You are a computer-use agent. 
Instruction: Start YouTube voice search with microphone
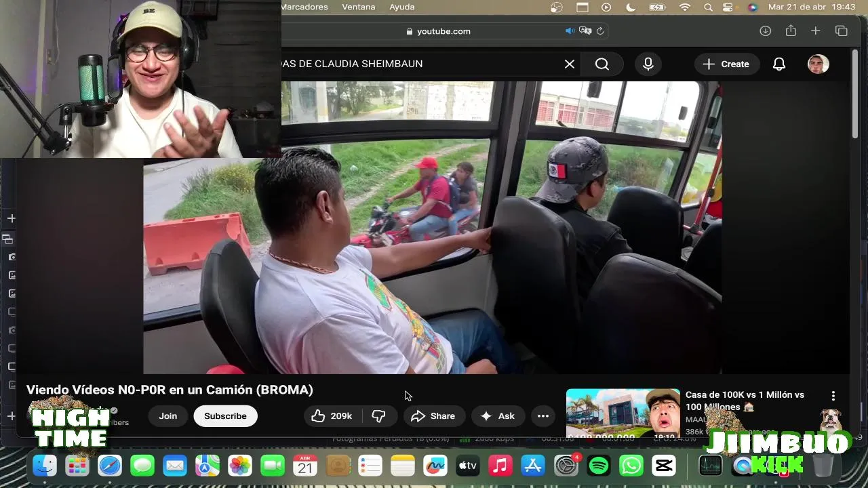pyautogui.click(x=648, y=64)
